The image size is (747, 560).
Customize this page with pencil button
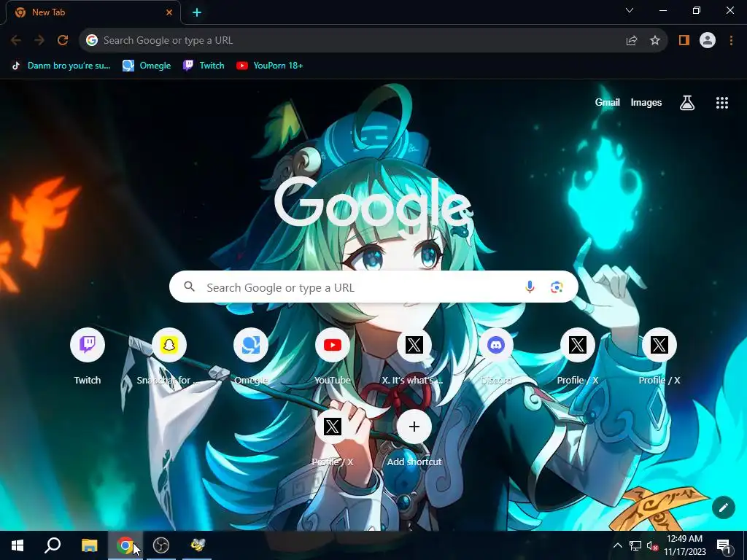[x=723, y=507]
